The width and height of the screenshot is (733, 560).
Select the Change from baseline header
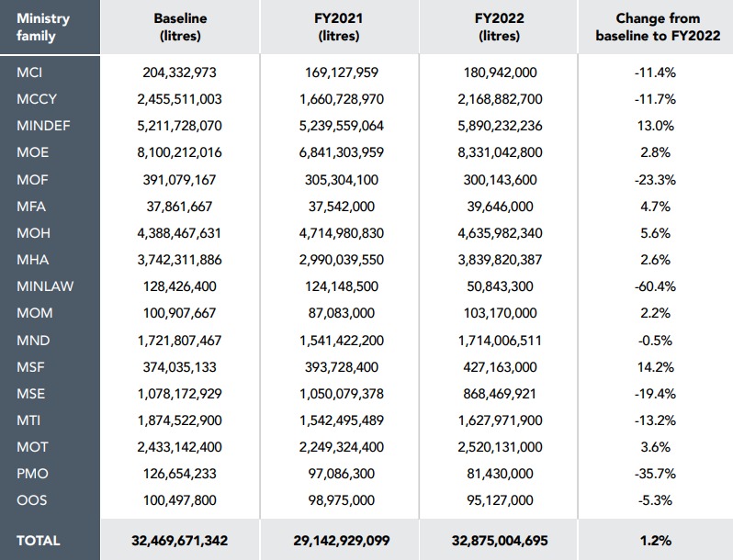click(658, 28)
